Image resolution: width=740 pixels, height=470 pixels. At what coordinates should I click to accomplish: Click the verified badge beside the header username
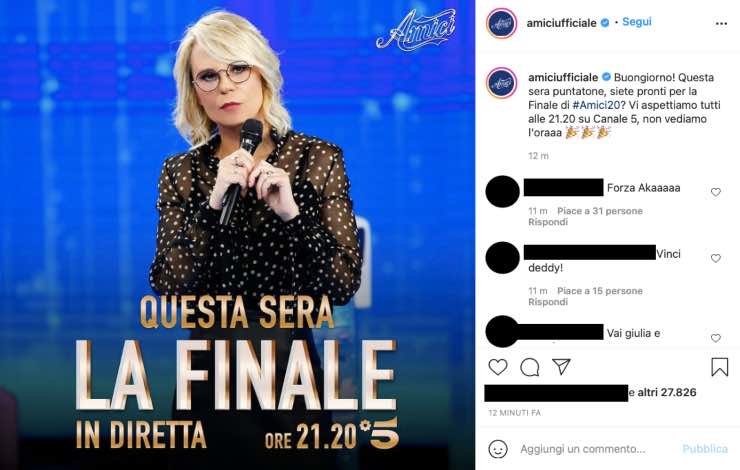click(x=605, y=23)
